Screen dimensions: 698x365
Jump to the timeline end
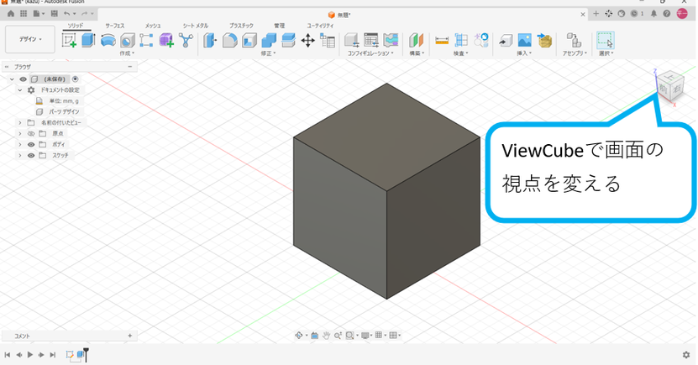[53, 355]
